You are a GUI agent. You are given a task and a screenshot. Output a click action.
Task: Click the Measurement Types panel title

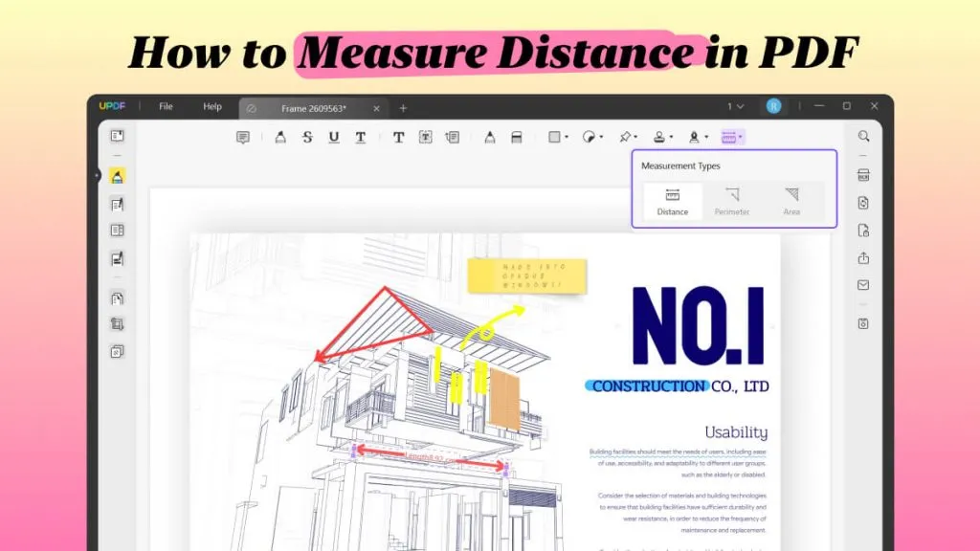[x=680, y=166]
